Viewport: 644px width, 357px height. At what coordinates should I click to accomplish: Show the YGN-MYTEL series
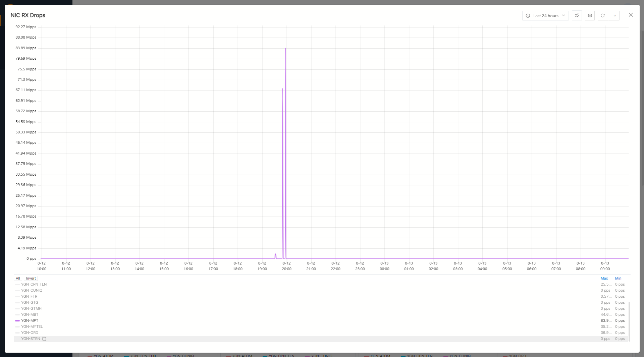pos(32,327)
